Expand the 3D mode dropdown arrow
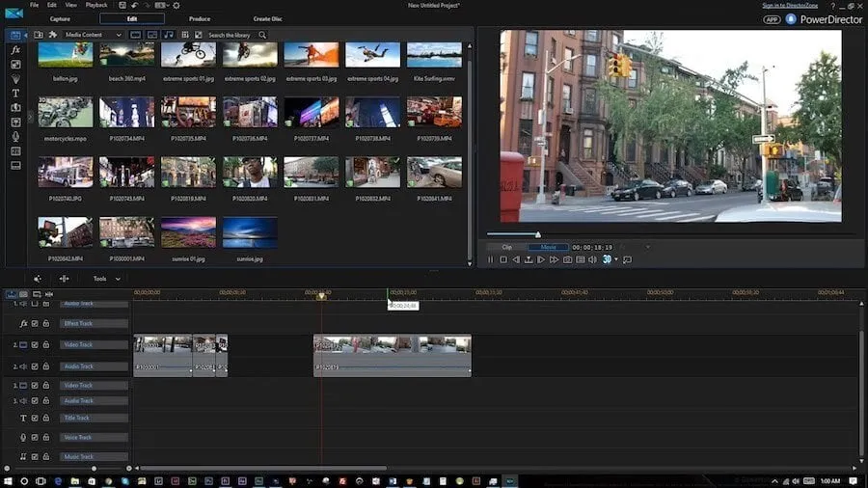The height and width of the screenshot is (488, 868). pos(617,259)
